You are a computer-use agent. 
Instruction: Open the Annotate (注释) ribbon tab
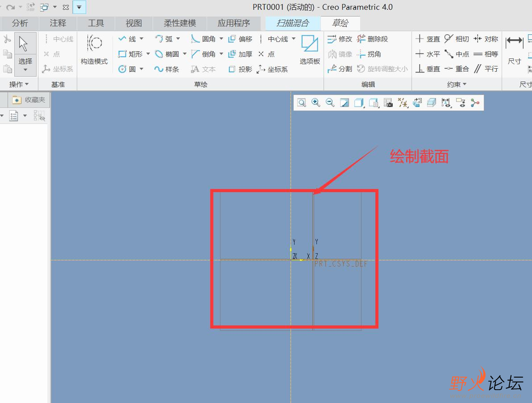(x=58, y=23)
